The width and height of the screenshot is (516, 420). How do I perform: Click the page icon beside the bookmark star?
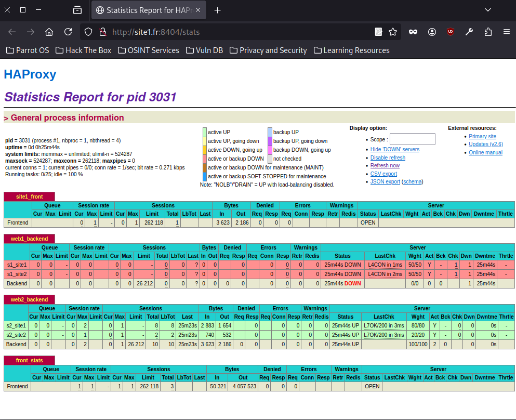pyautogui.click(x=378, y=32)
